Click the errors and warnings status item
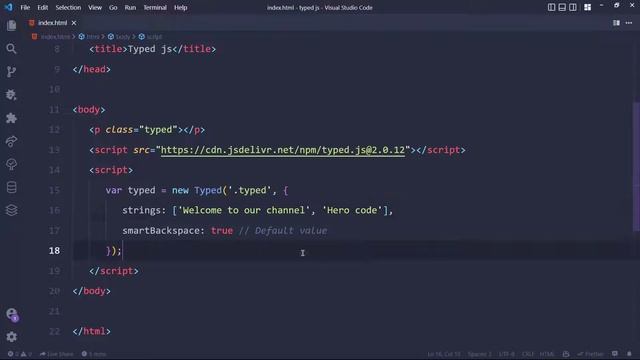Viewport: 640px width, 360px height. pyautogui.click(x=20, y=354)
